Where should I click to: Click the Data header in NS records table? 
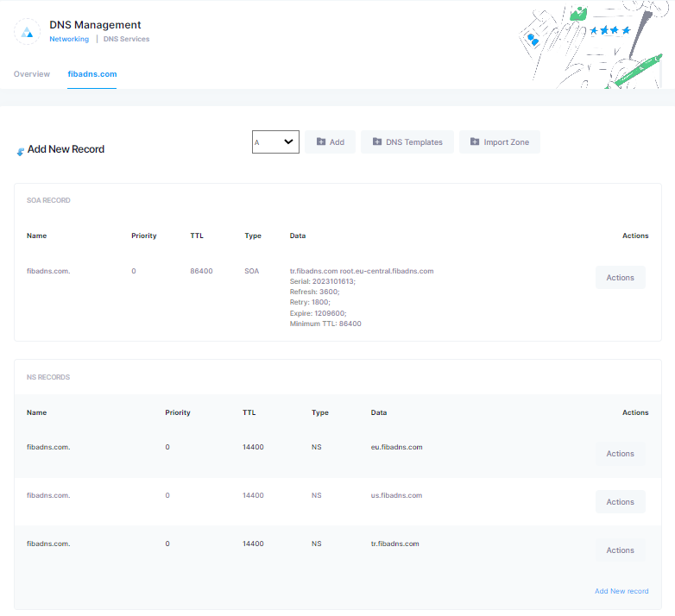tap(379, 412)
